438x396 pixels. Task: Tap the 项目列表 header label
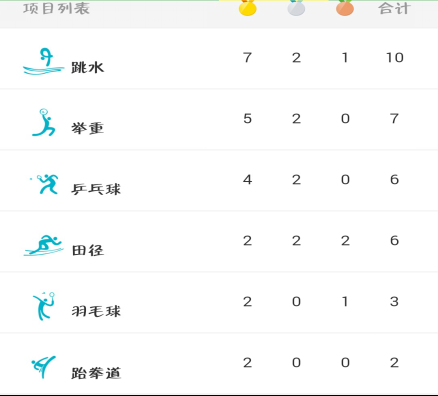(57, 8)
